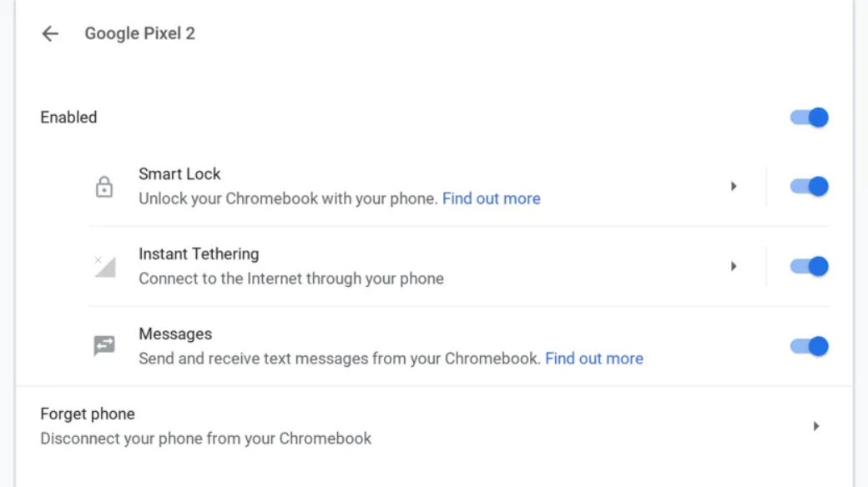The image size is (868, 487).
Task: Click the Messages title text
Action: pyautogui.click(x=175, y=334)
